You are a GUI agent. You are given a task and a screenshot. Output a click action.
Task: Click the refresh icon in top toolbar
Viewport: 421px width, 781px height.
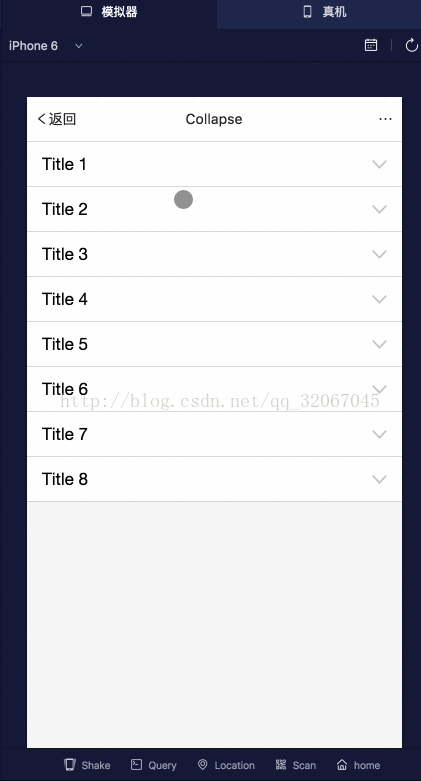(x=412, y=45)
